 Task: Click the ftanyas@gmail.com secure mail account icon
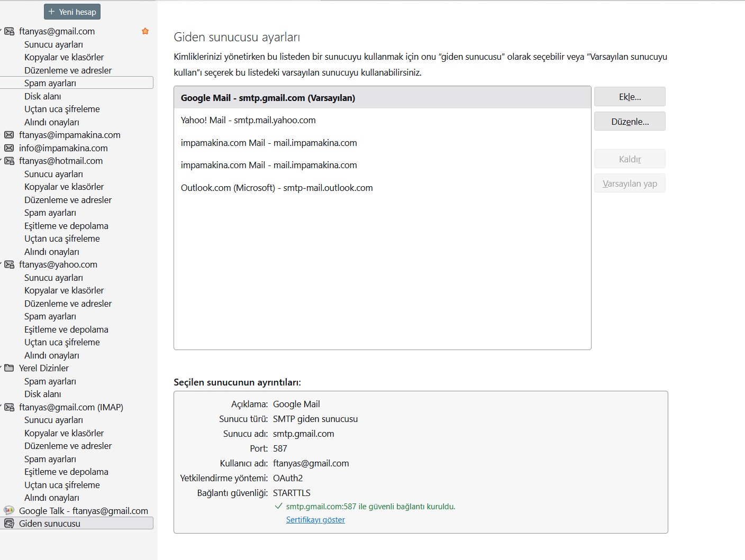pos(9,31)
